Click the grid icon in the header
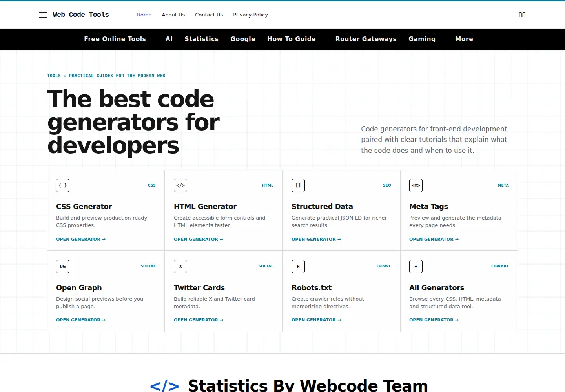 pos(522,15)
